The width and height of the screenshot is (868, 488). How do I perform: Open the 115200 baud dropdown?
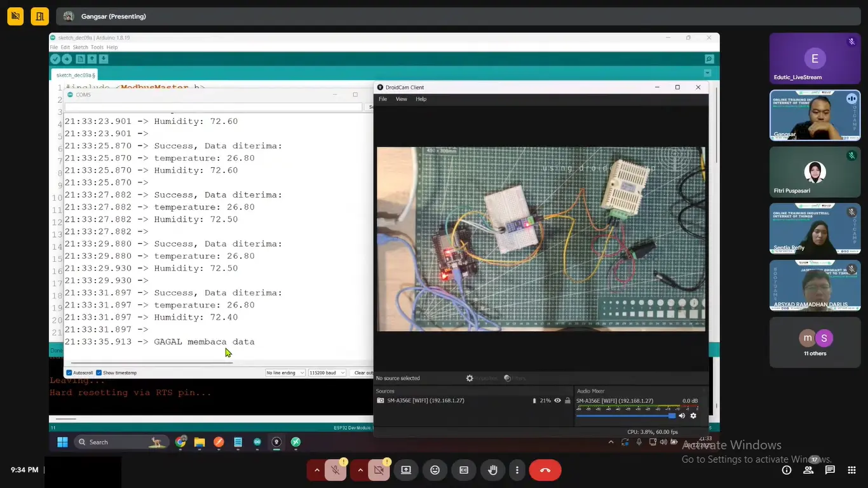pos(327,373)
